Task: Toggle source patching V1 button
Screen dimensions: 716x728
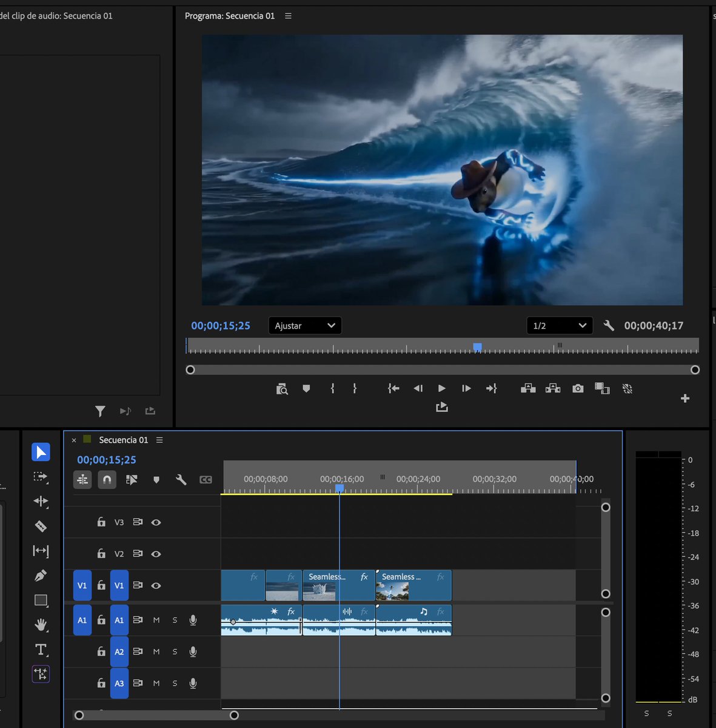Action: (82, 585)
